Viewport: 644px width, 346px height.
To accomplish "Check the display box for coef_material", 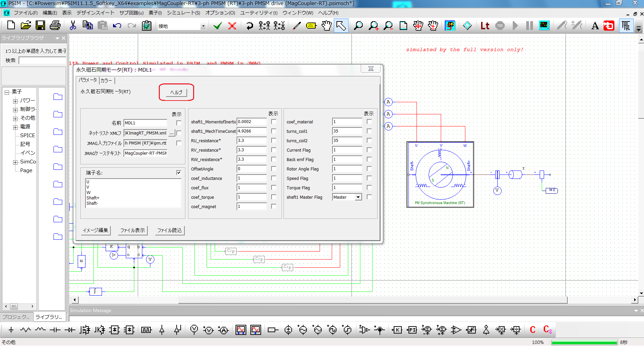I will tap(369, 122).
